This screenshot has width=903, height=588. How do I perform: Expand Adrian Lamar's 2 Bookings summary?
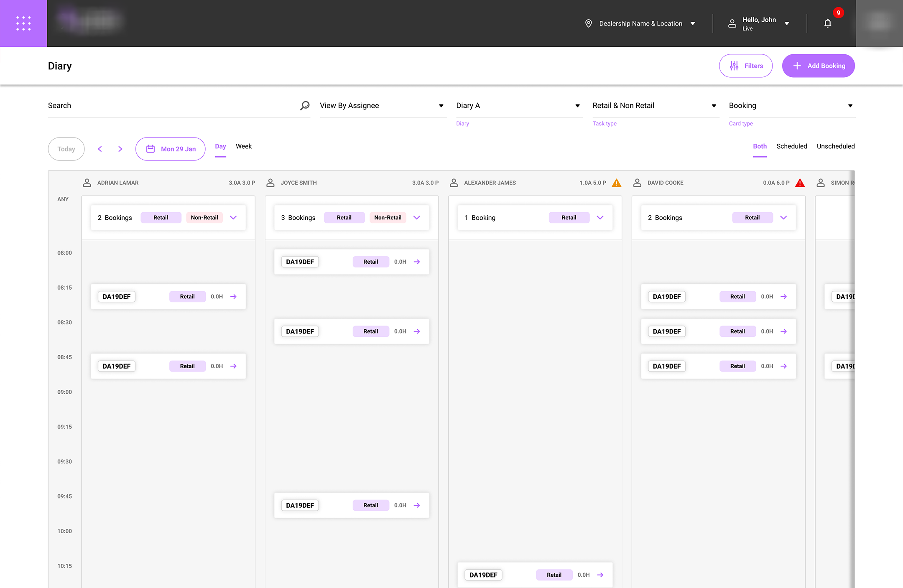tap(233, 218)
